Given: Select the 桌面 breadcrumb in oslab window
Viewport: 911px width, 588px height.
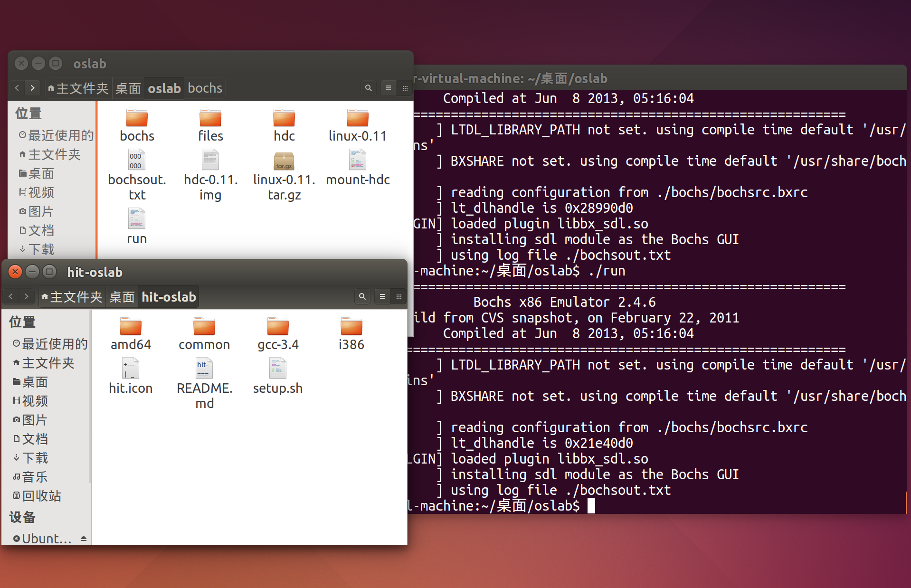Looking at the screenshot, I should [127, 88].
